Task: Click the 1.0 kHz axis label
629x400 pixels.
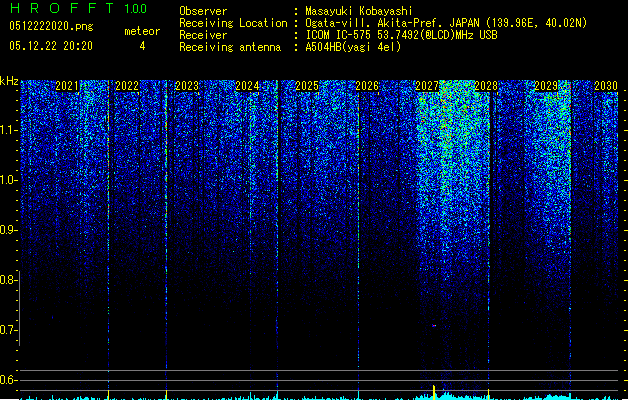Action: tap(9, 180)
